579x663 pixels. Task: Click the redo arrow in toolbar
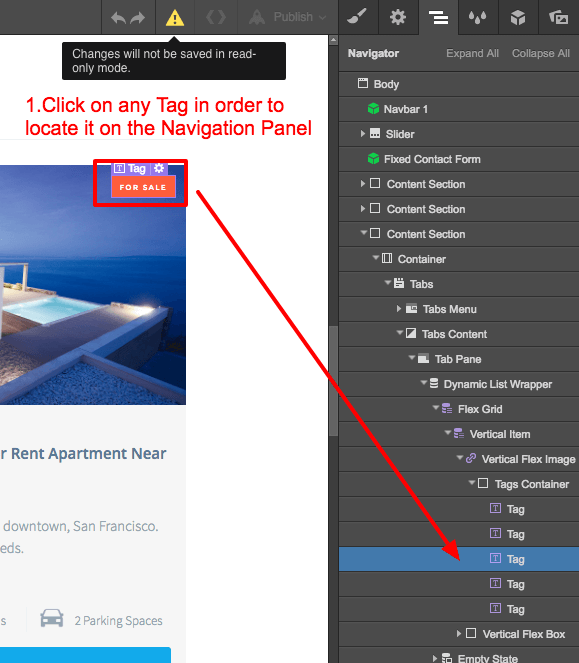(x=137, y=18)
